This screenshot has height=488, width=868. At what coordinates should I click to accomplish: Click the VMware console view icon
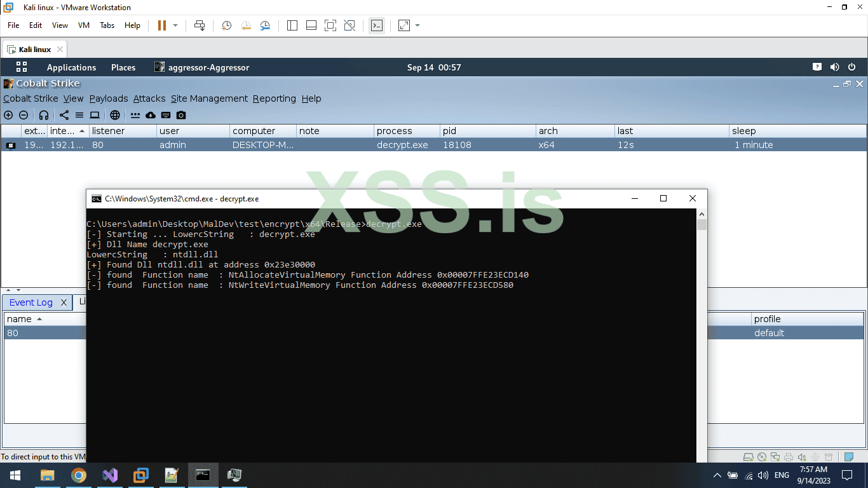[377, 25]
